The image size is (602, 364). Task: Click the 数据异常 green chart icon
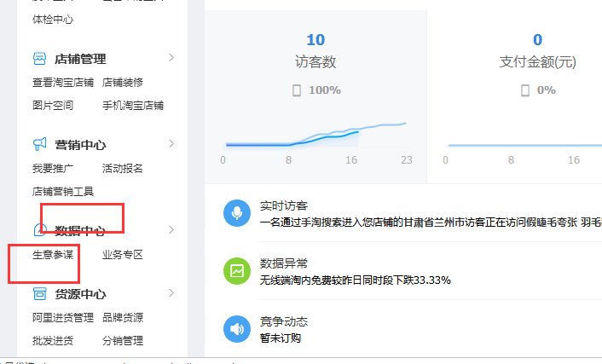(x=237, y=271)
